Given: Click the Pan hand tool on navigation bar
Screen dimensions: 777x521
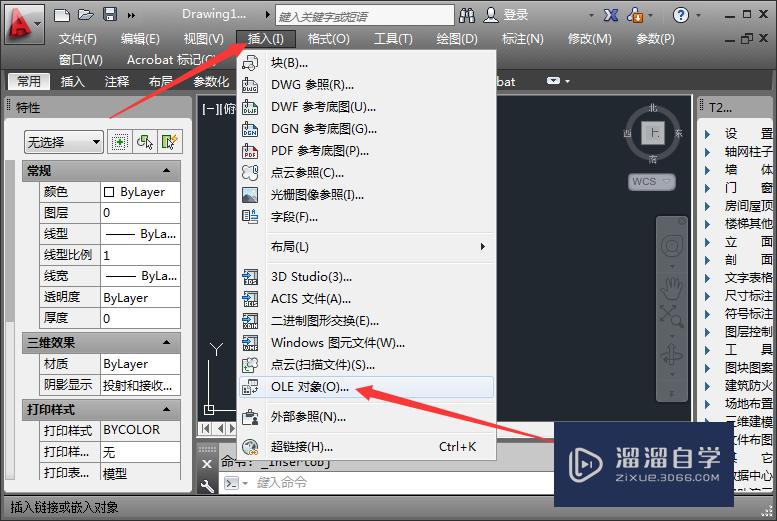Looking at the screenshot, I should (671, 288).
